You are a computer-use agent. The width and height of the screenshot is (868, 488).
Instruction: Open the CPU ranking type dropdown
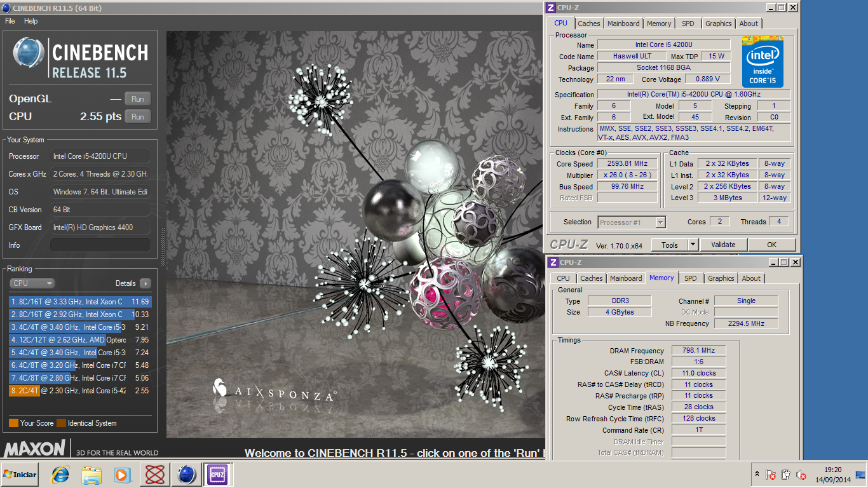point(32,283)
